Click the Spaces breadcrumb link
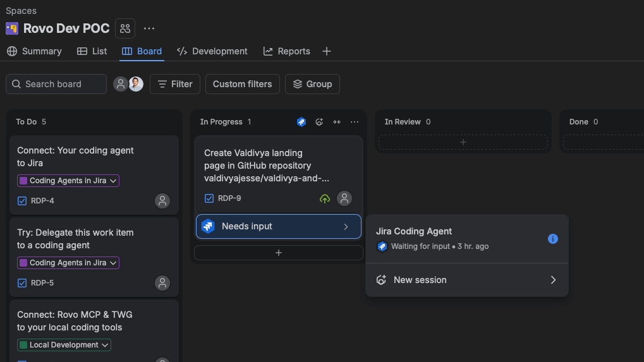 [21, 11]
